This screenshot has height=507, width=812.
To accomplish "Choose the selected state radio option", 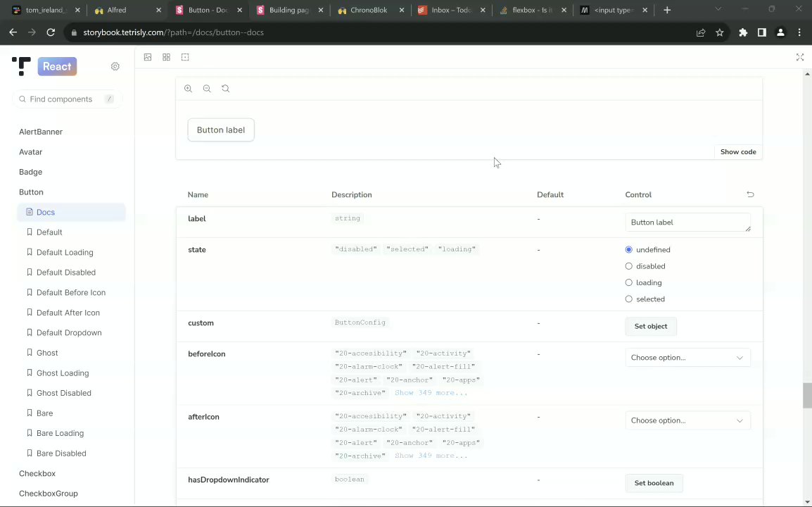I will tap(629, 299).
